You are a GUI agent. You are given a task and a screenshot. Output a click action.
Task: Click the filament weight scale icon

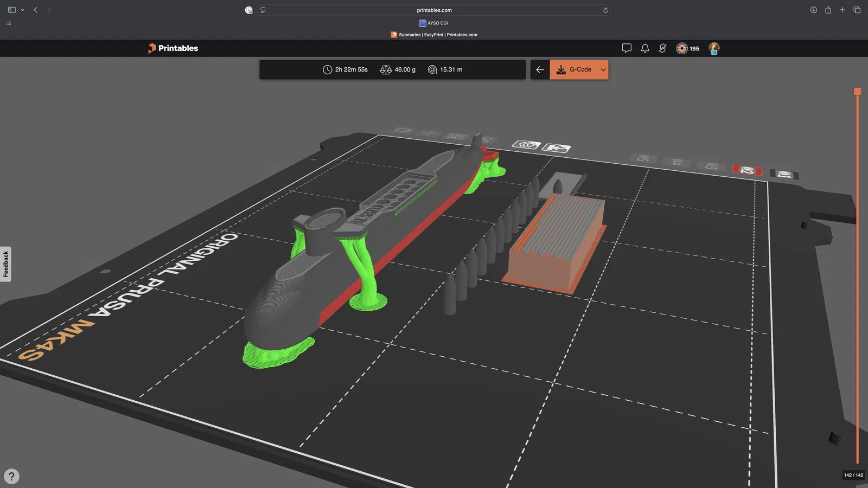pos(386,69)
